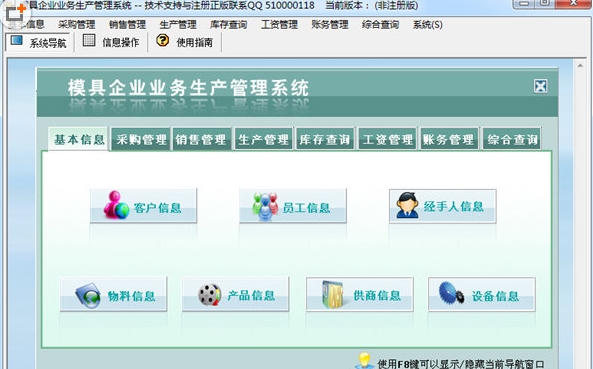The height and width of the screenshot is (369, 593).
Task: Open the 设备信息 equipment info module
Action: tap(482, 294)
